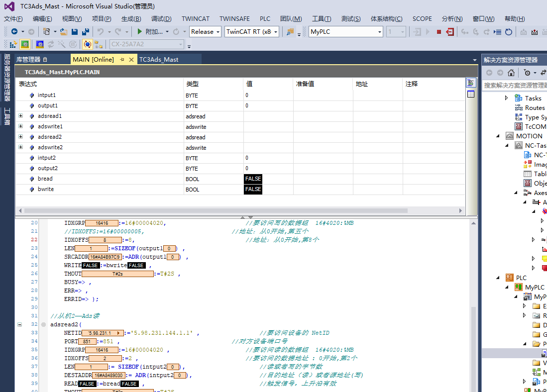The height and width of the screenshot is (392, 547).
Task: Click the FALSE value of bread
Action: click(x=253, y=179)
